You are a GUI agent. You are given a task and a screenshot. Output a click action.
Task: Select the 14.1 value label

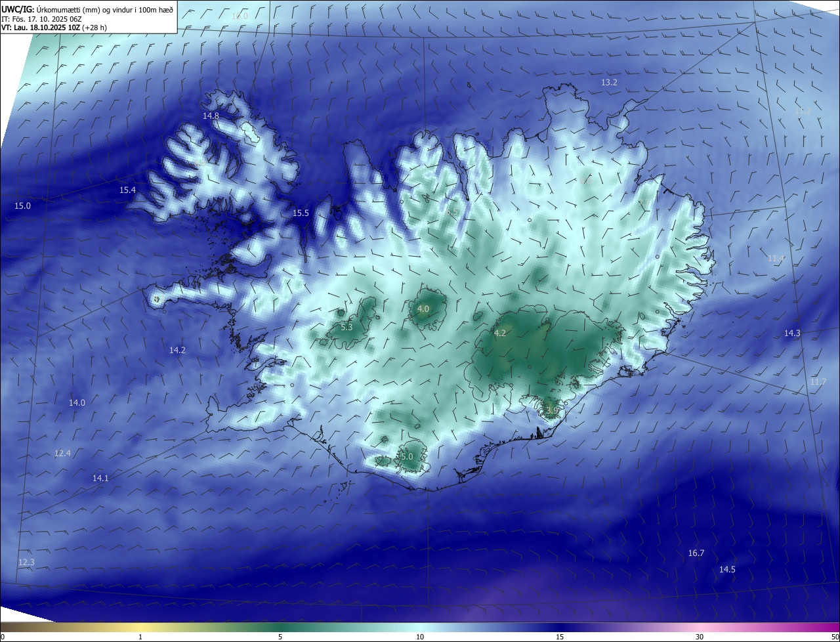tap(100, 479)
